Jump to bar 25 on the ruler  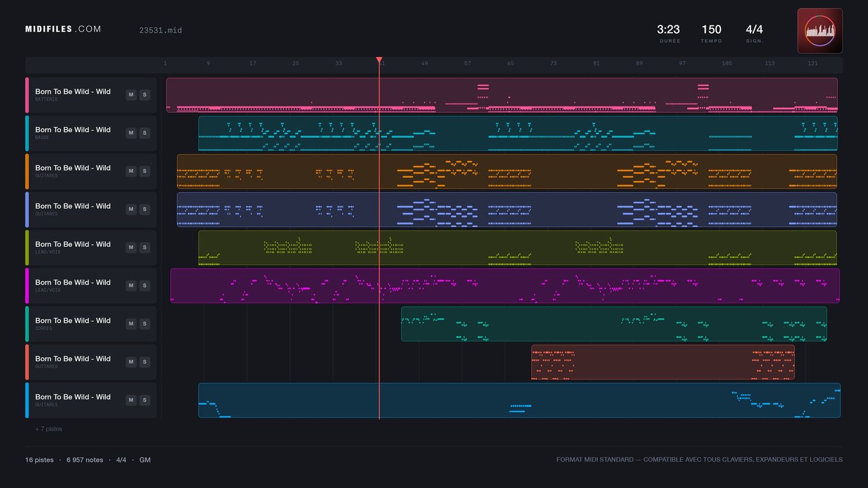point(296,64)
